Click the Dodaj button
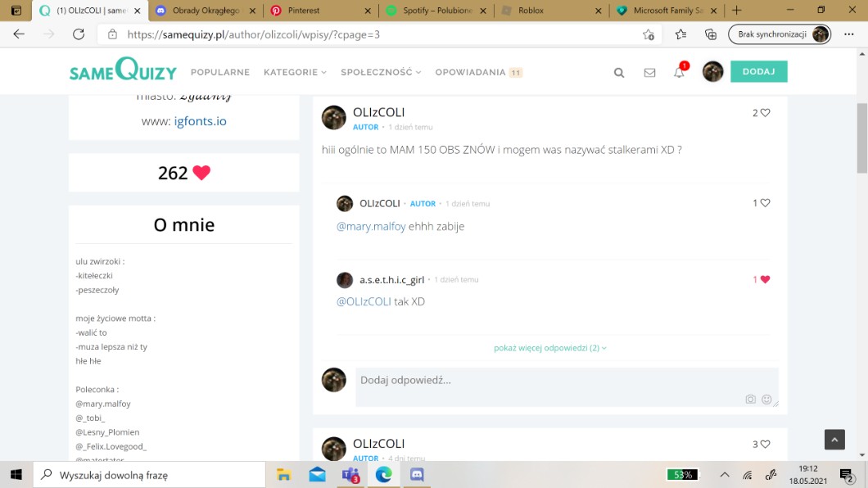 758,72
